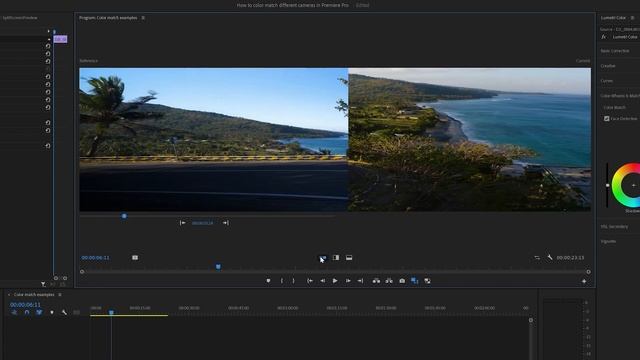The width and height of the screenshot is (640, 360).
Task: Click the Effect Controls filter funnel icon
Action: (43, 284)
